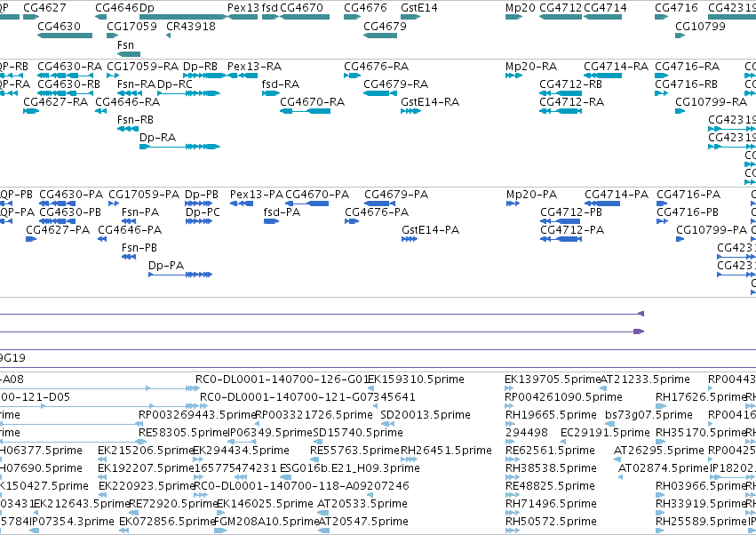This screenshot has width=756, height=535.
Task: Select the CG4670-PA protein label
Action: (317, 195)
